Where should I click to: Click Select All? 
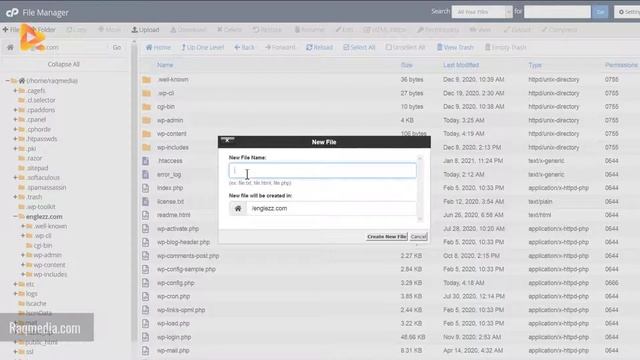click(359, 47)
